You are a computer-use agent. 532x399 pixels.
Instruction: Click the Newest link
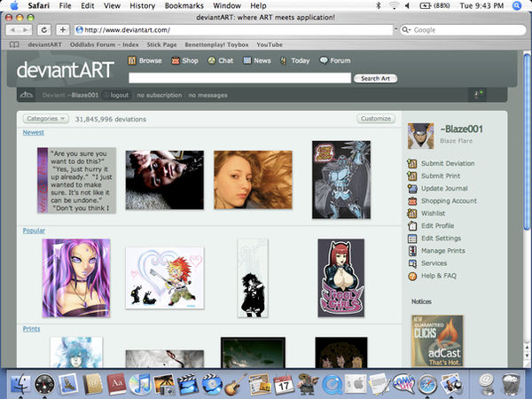(34, 132)
